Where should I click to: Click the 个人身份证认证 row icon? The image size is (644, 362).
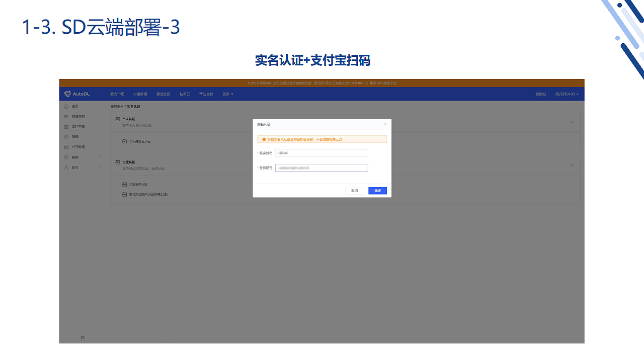[x=125, y=141]
